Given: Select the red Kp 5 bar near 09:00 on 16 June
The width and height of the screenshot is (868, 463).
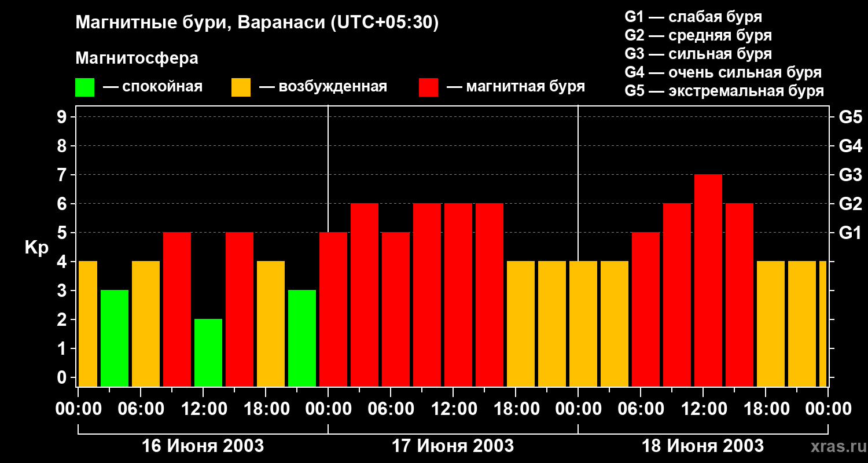Looking at the screenshot, I should pos(177,309).
